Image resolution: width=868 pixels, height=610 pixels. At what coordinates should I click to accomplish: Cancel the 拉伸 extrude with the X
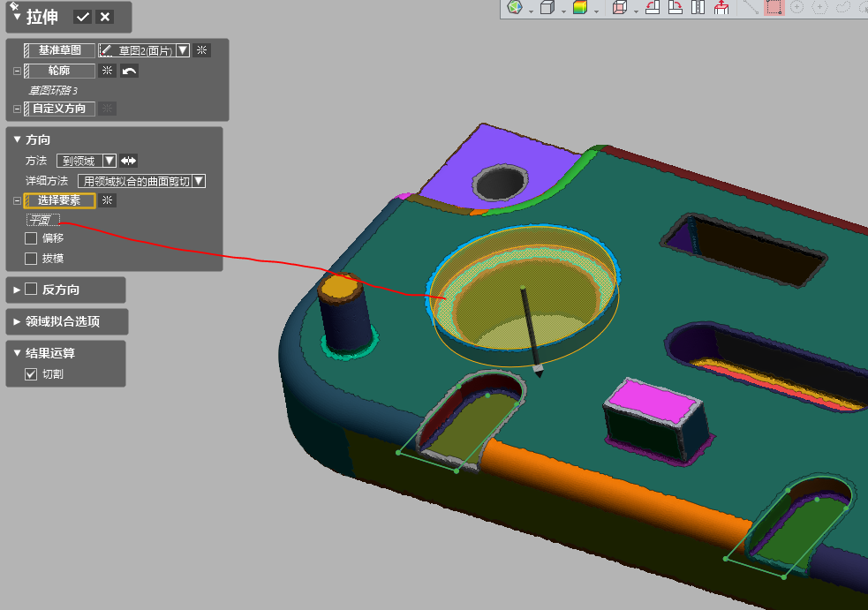tap(104, 17)
